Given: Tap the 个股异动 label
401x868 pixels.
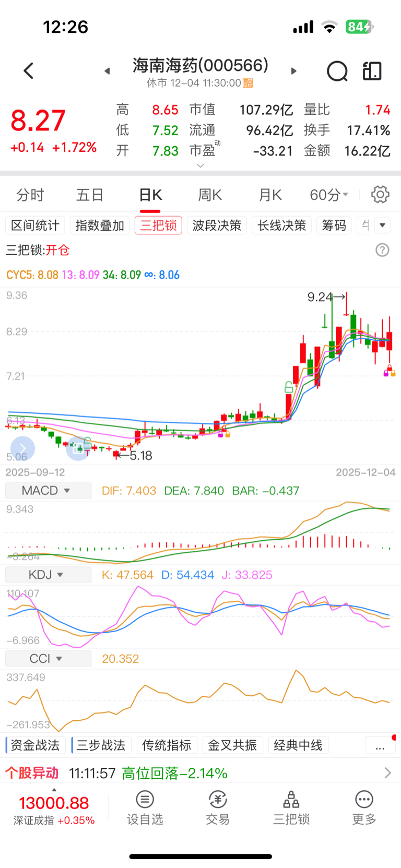Looking at the screenshot, I should 32,773.
